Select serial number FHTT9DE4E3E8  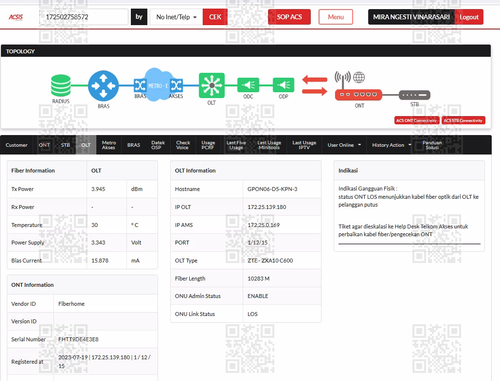tap(78, 339)
